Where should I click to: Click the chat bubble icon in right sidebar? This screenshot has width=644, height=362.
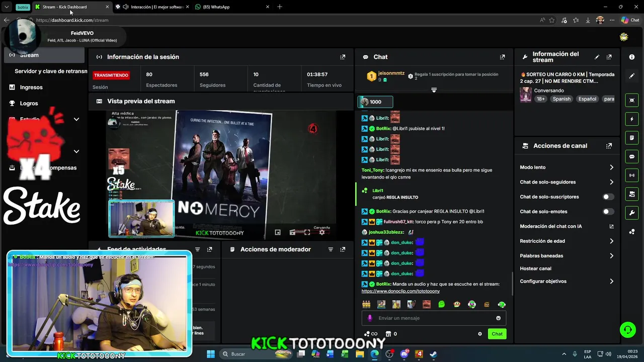pyautogui.click(x=632, y=157)
